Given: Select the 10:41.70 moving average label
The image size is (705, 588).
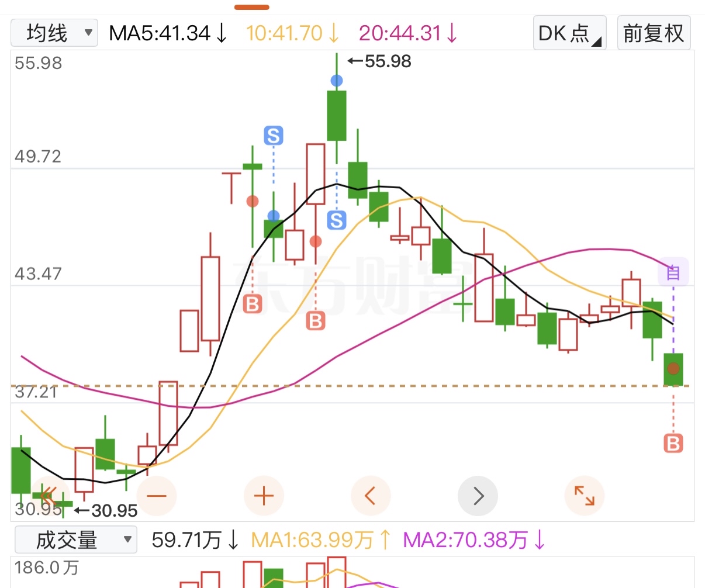Looking at the screenshot, I should (x=292, y=33).
